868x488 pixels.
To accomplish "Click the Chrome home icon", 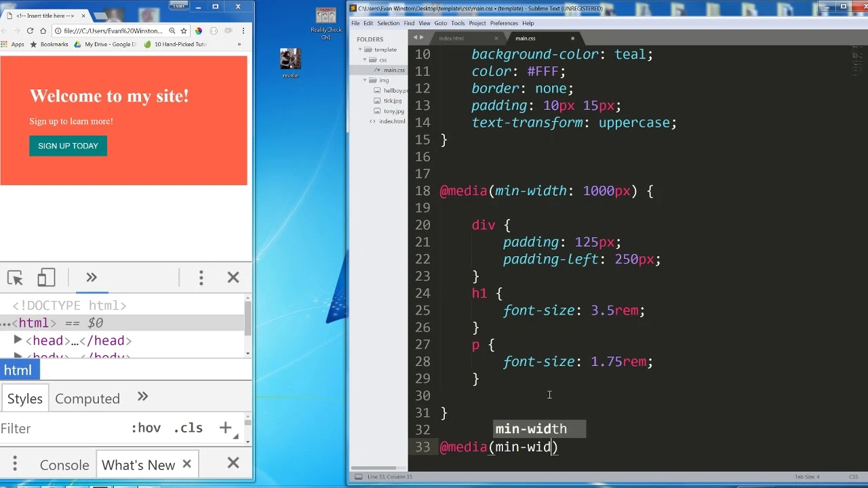I will pos(43,30).
